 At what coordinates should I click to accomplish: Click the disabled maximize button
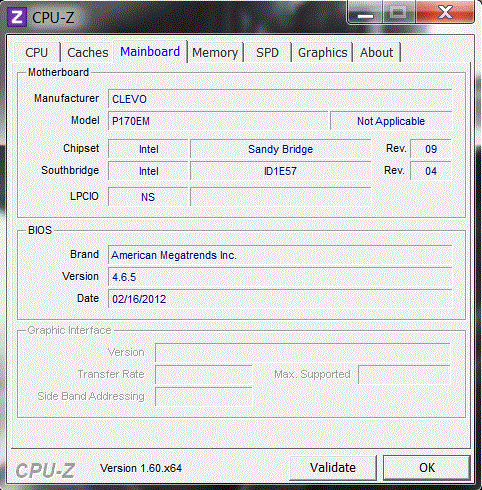tap(399, 13)
